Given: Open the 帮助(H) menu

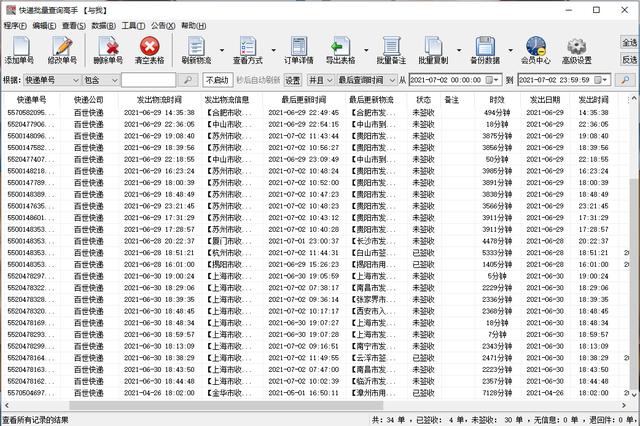Looking at the screenshot, I should tap(193, 26).
